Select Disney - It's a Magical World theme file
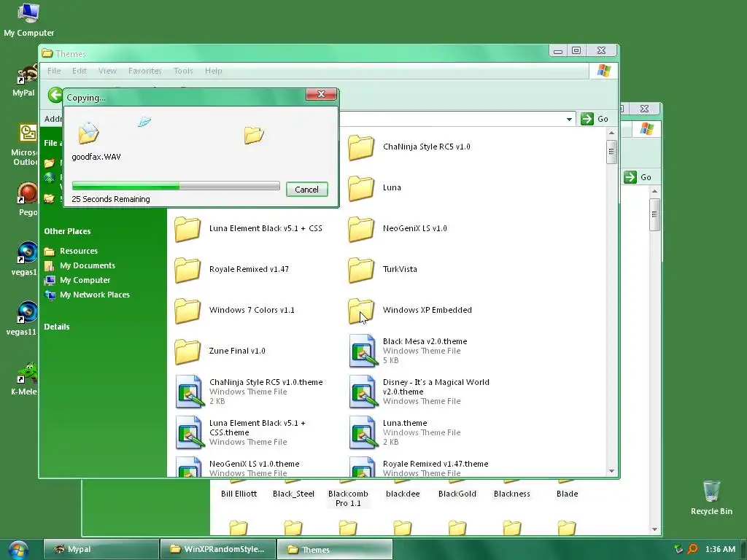The width and height of the screenshot is (747, 560). [419, 392]
